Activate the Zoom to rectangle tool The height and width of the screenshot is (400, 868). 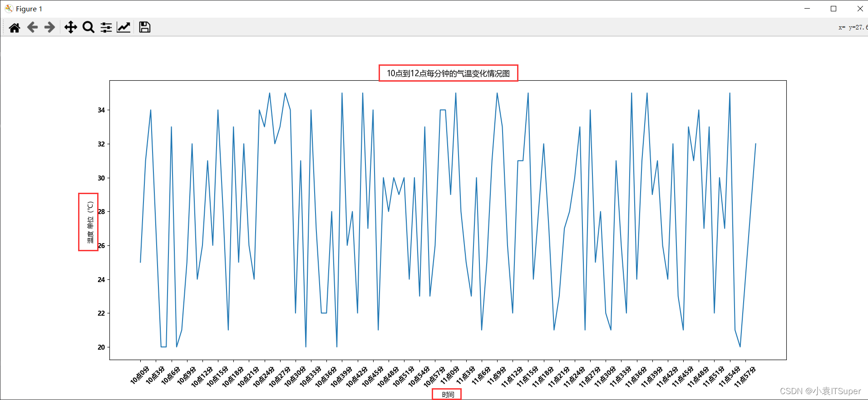click(89, 27)
